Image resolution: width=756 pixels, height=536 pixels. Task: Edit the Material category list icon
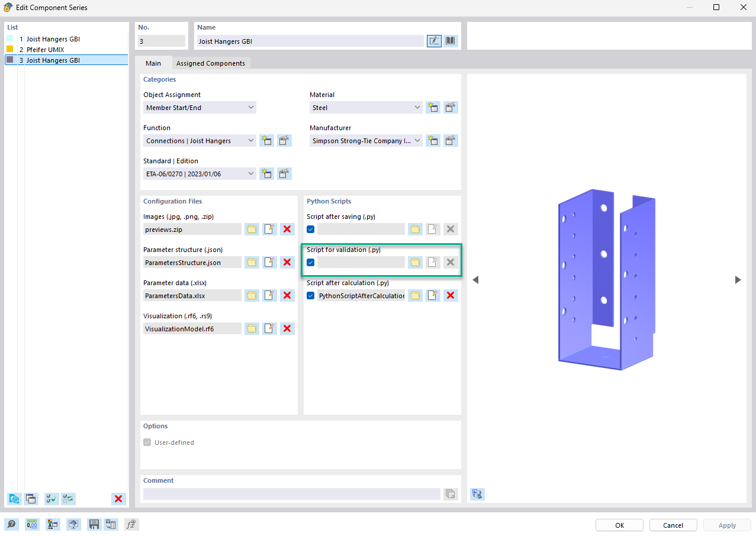pos(451,108)
